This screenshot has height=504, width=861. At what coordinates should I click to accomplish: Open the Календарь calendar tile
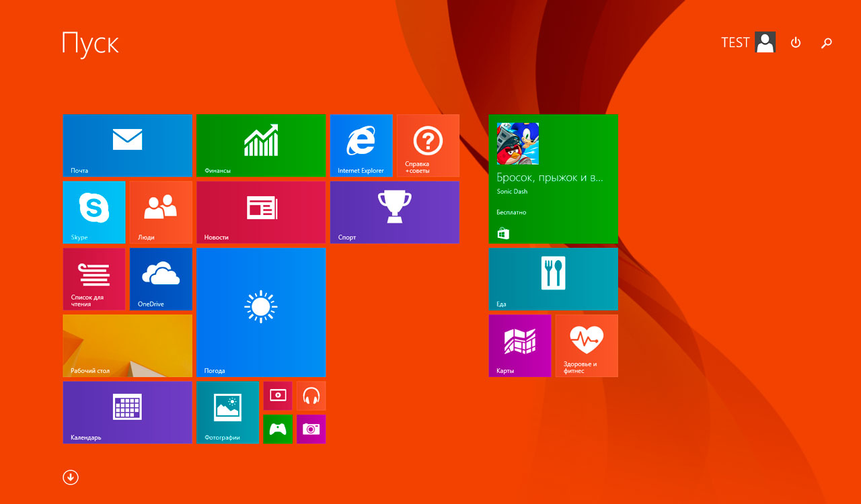[x=127, y=412]
